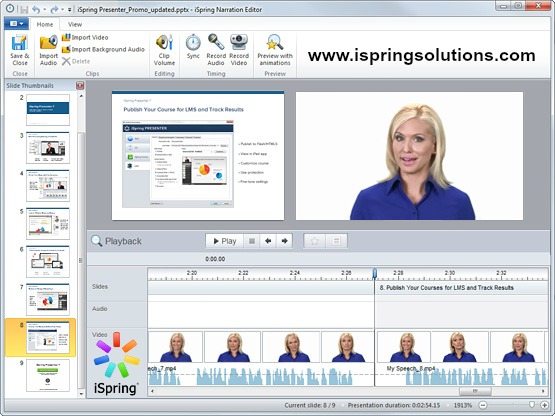Click the zoom in plus button
Screen dimensions: 555x416
pyautogui.click(x=544, y=405)
